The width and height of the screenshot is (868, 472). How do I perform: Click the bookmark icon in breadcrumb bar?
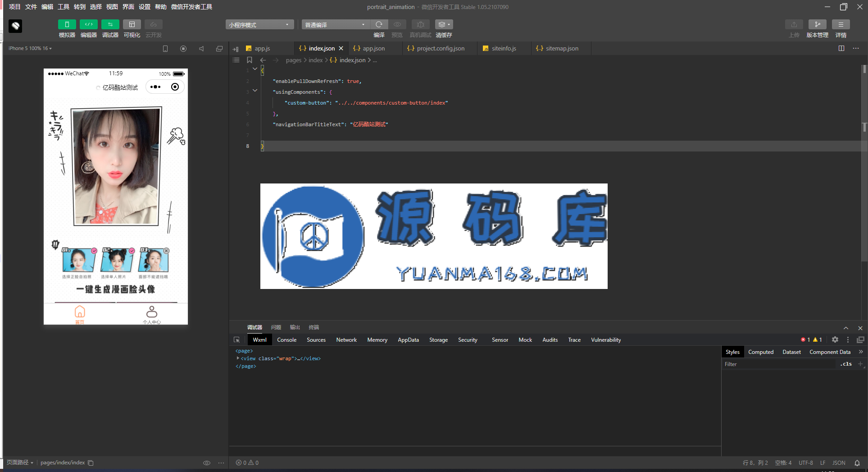pos(250,60)
